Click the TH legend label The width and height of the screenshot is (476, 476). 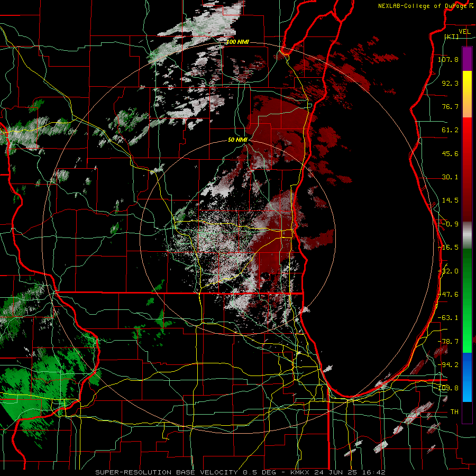[x=454, y=412]
